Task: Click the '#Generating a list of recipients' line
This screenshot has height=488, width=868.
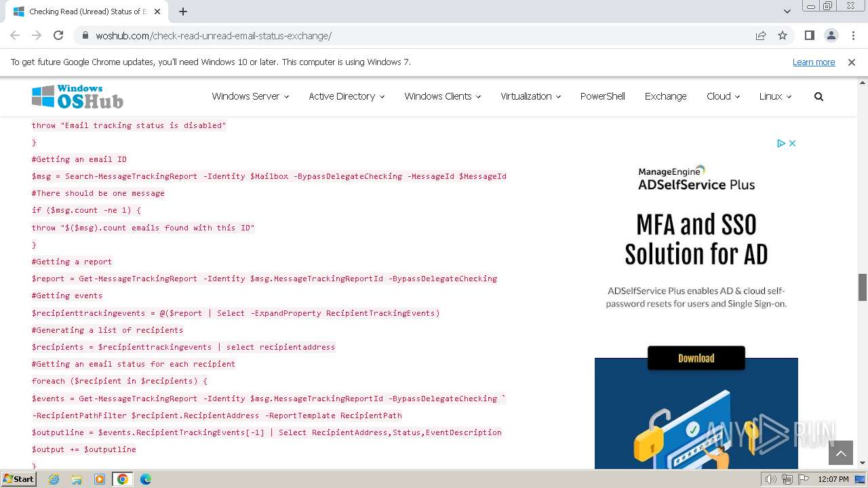Action: coord(108,330)
